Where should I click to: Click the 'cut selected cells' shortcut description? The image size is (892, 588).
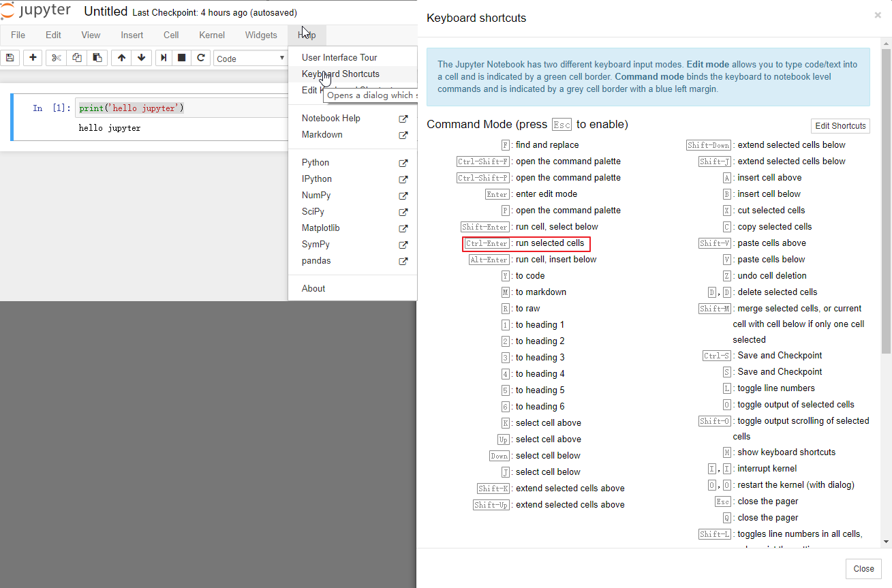click(771, 211)
